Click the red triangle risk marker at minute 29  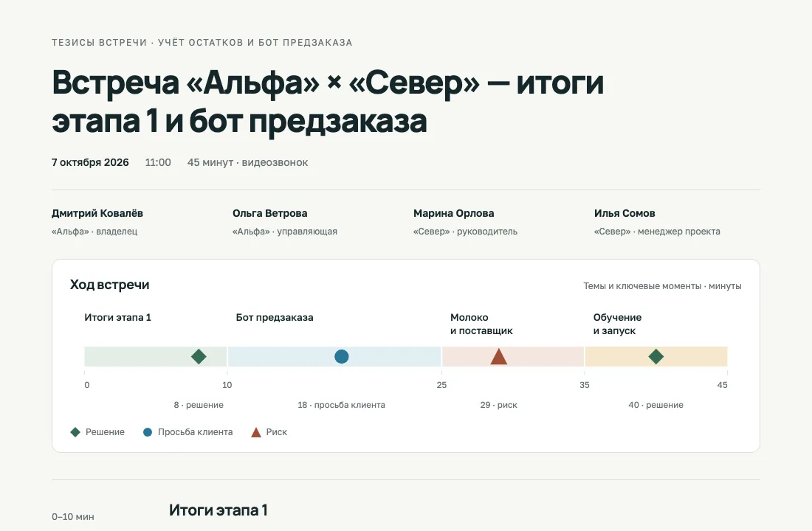[x=499, y=357]
